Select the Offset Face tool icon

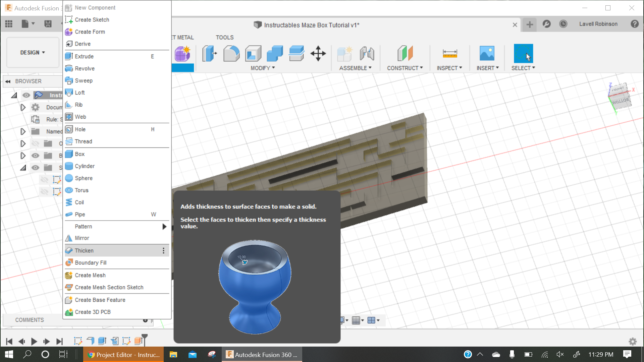[297, 53]
